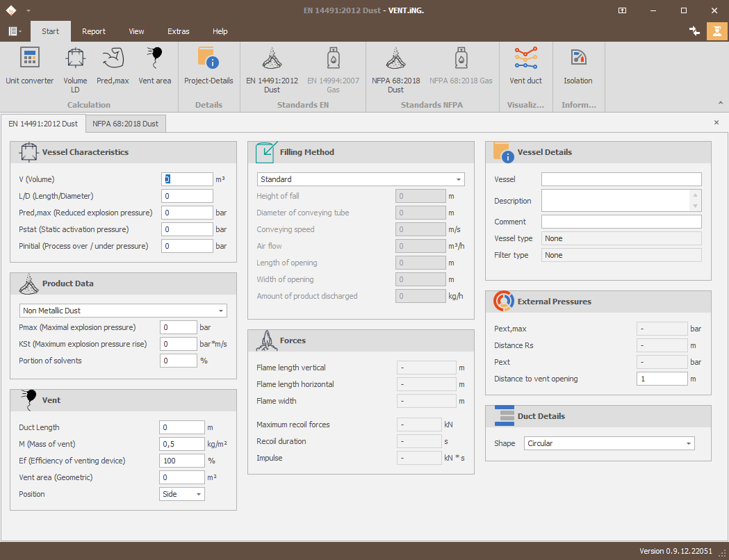
Task: Select the EN 14491:2012 Dust document tab
Action: click(43, 124)
